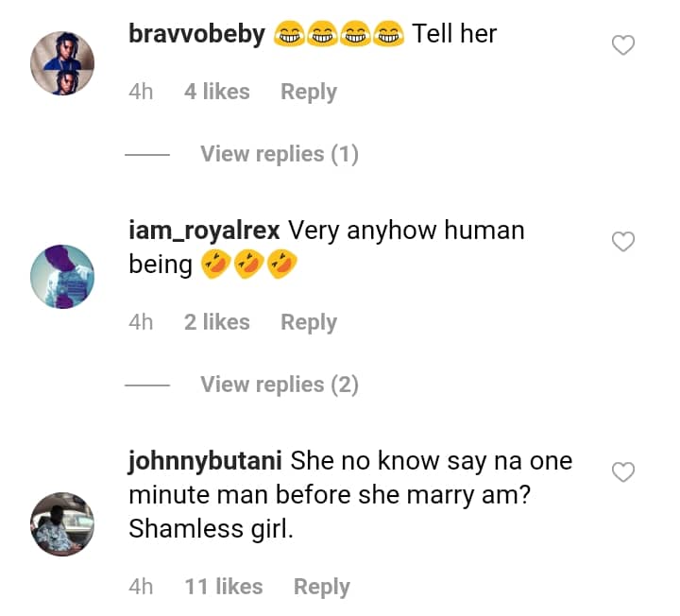Open iam_royalrex's profile avatar
Image resolution: width=680 pixels, height=616 pixels.
(x=62, y=277)
